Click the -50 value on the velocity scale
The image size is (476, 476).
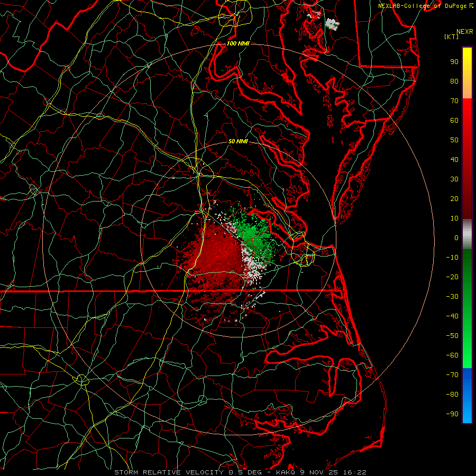tap(452, 336)
